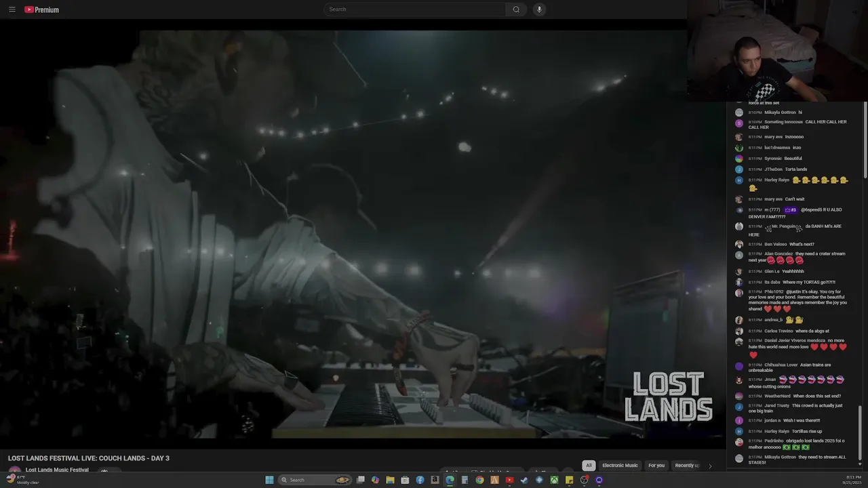This screenshot has height=488, width=868.
Task: Open Amazon app from taskbar
Action: click(435, 480)
